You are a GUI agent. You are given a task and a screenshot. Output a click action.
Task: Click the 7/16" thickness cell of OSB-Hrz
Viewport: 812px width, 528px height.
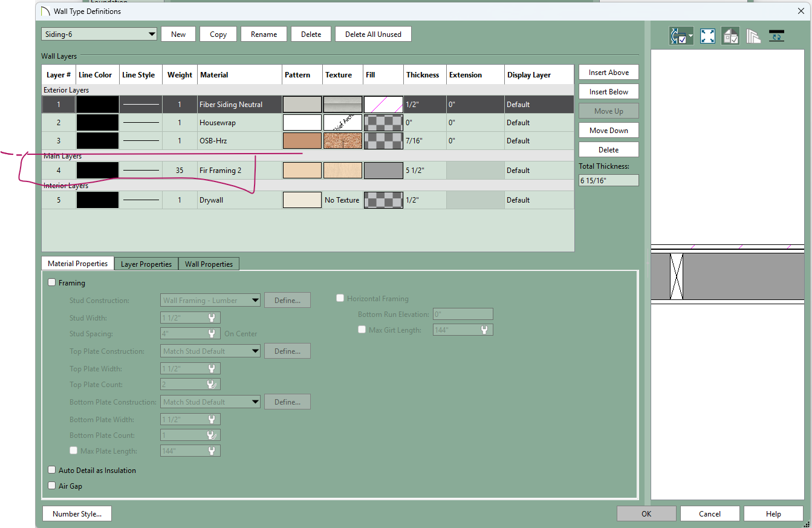tap(425, 140)
